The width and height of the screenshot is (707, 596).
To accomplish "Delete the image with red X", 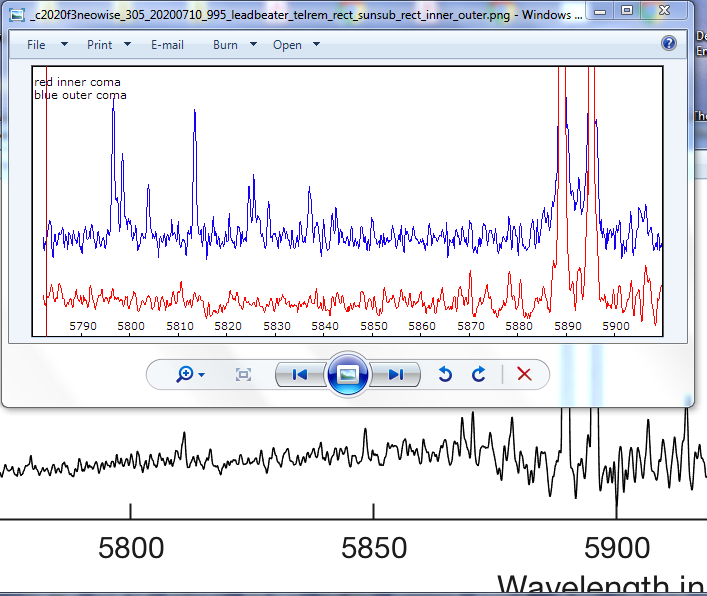I will [x=523, y=374].
